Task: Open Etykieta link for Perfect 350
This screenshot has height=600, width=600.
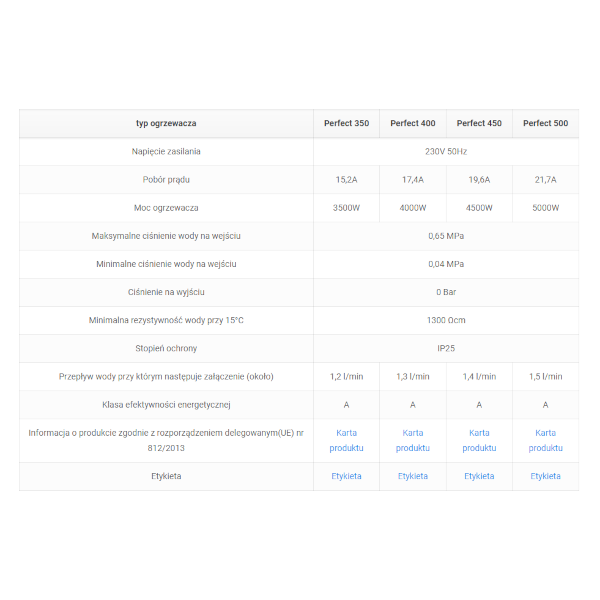Action: [x=346, y=476]
